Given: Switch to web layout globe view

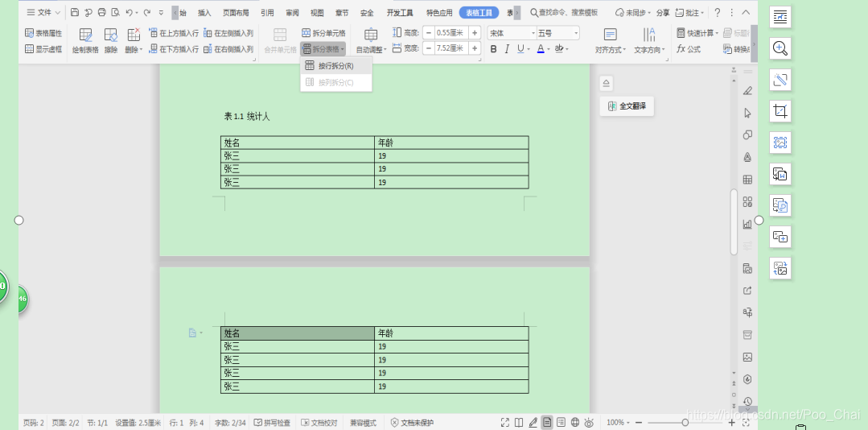Looking at the screenshot, I should click(575, 423).
